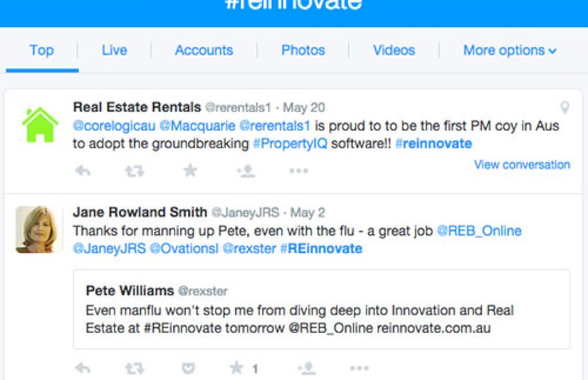Expand the More options dropdown
588x380 pixels.
click(x=510, y=50)
